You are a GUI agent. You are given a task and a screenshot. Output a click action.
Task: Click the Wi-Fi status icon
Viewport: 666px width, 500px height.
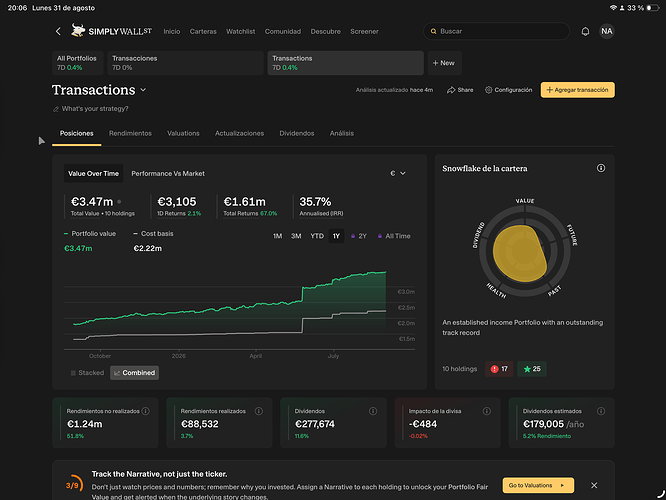(x=613, y=8)
